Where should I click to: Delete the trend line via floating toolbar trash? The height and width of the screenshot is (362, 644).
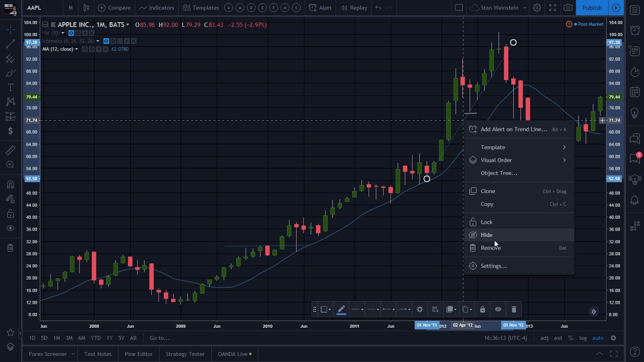(514, 309)
